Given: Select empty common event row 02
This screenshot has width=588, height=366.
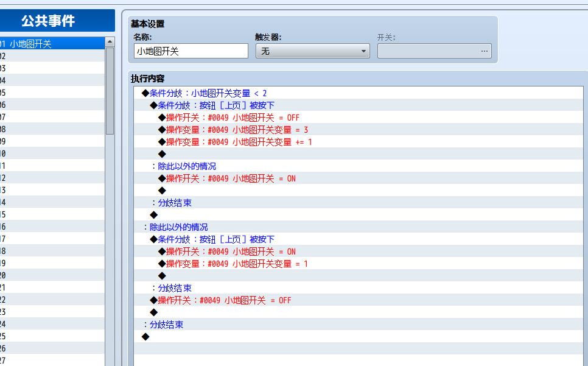Looking at the screenshot, I should (x=52, y=56).
